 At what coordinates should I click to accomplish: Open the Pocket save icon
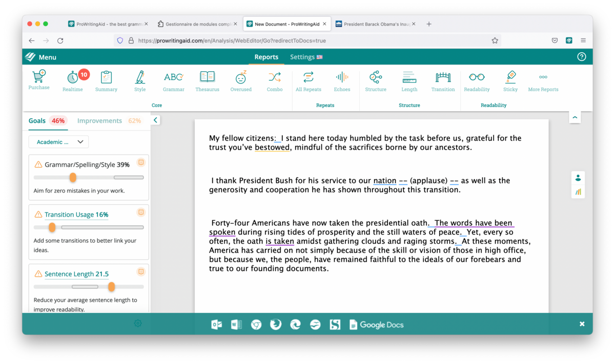click(x=555, y=40)
